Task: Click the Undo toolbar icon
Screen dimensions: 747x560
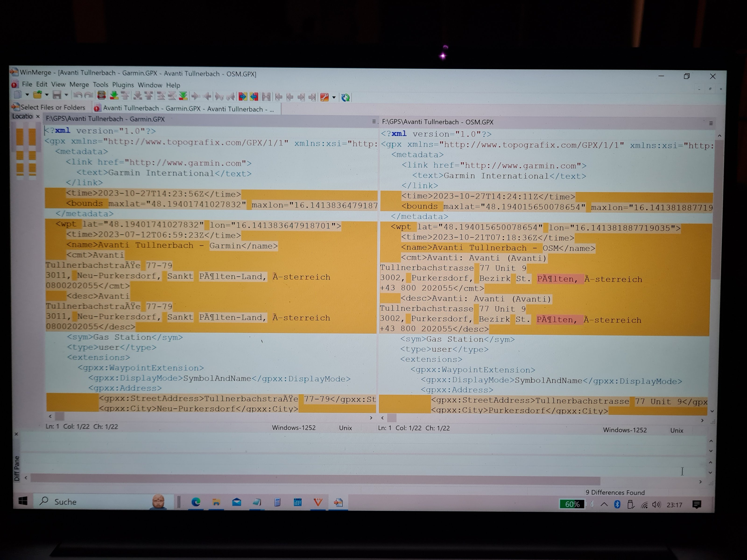Action: coord(78,95)
